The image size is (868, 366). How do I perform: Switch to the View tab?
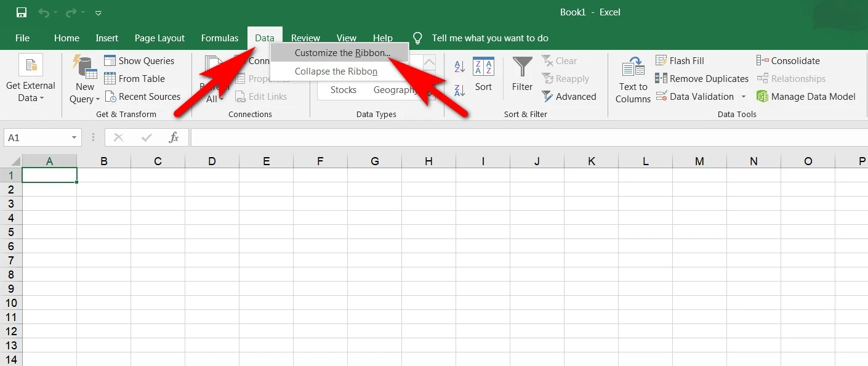(x=347, y=38)
